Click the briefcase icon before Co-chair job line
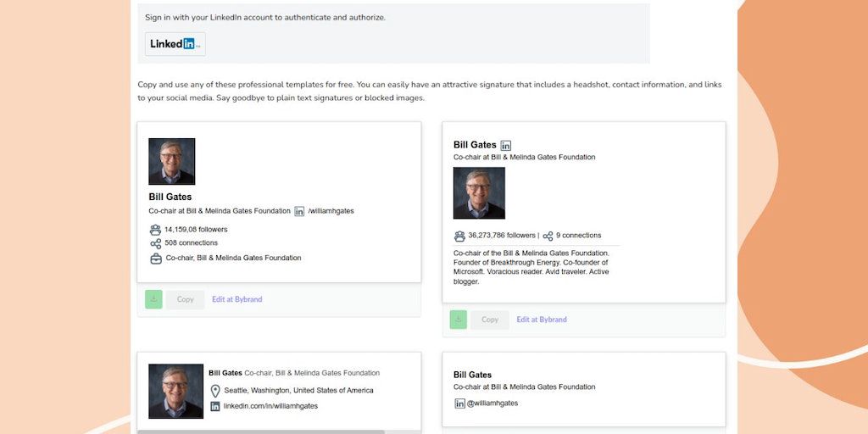 [155, 259]
